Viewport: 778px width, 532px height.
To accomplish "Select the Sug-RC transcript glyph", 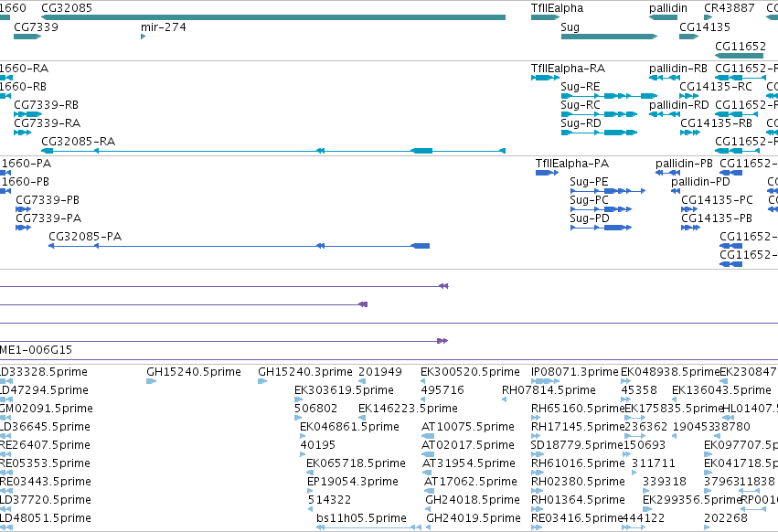I will [x=599, y=114].
